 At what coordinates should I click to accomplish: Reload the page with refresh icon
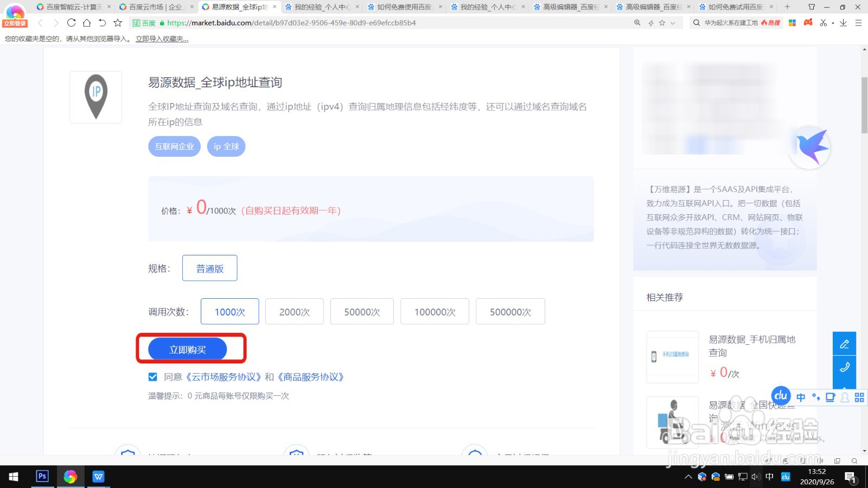coord(71,23)
